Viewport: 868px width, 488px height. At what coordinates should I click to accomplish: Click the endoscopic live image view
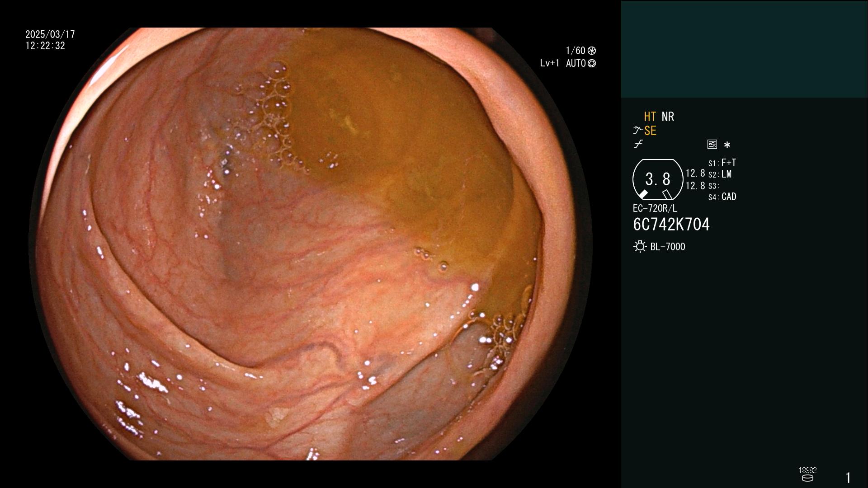[311, 244]
